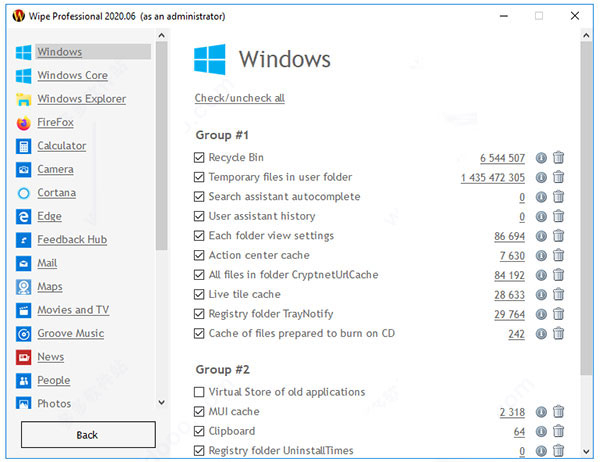Open the Temporary files size 1 435 472 305 link

(x=492, y=177)
